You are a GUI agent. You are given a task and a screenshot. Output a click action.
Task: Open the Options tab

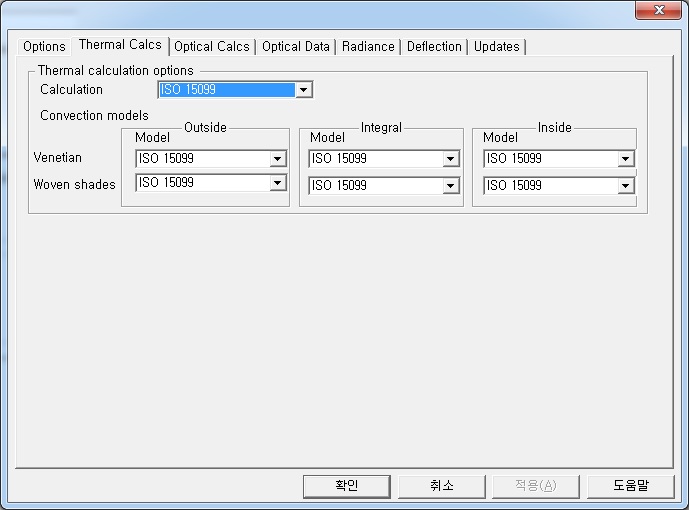pyautogui.click(x=44, y=46)
